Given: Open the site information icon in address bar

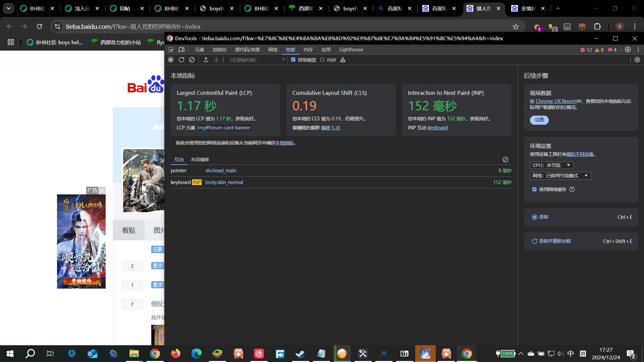Looking at the screenshot, I should click(58, 26).
